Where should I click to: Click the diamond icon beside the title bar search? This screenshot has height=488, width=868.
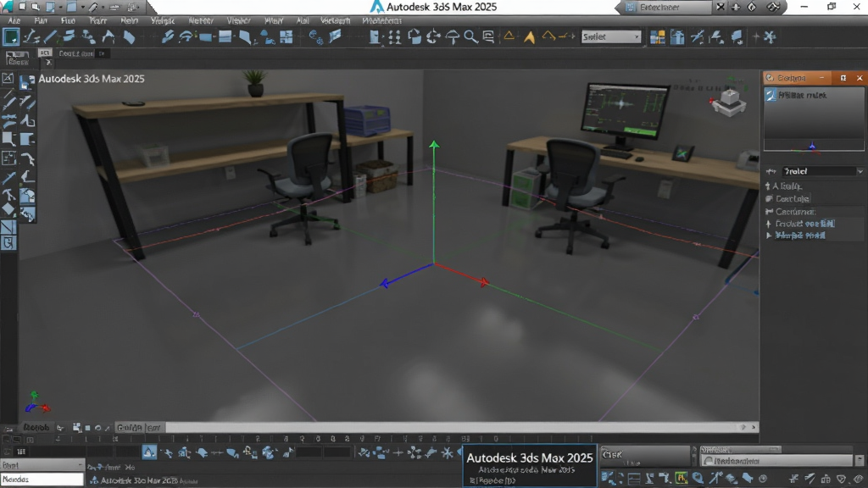coord(752,7)
